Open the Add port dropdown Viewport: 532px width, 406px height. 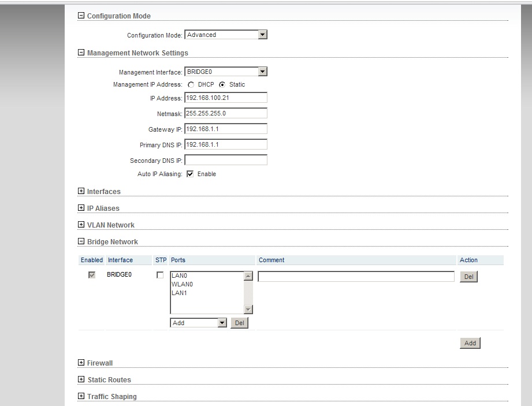click(222, 323)
